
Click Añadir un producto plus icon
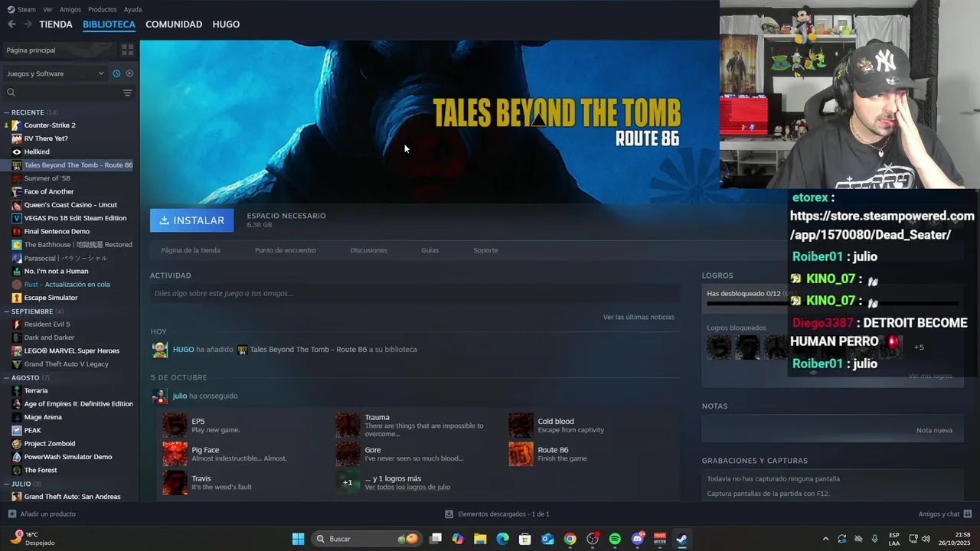point(11,514)
